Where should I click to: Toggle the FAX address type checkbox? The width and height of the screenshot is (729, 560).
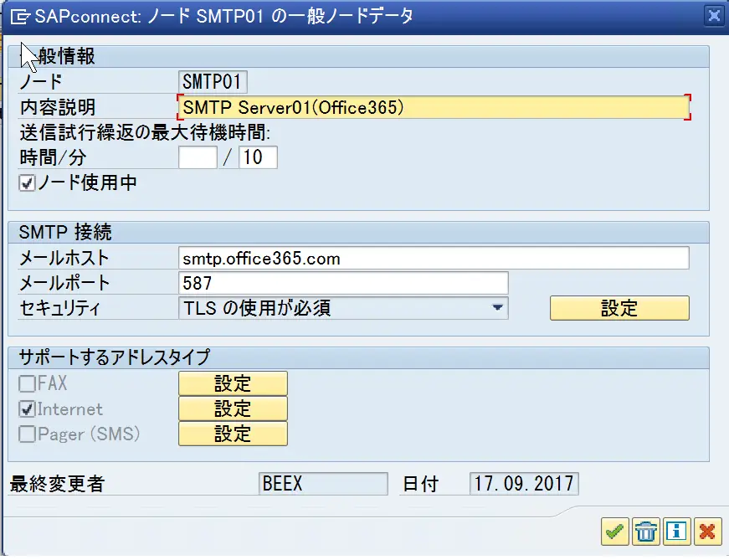point(27,383)
